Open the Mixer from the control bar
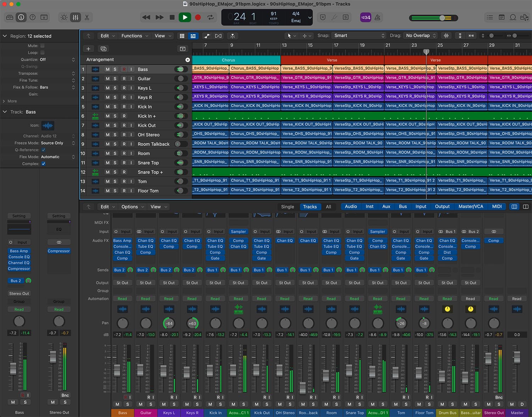 [x=76, y=17]
